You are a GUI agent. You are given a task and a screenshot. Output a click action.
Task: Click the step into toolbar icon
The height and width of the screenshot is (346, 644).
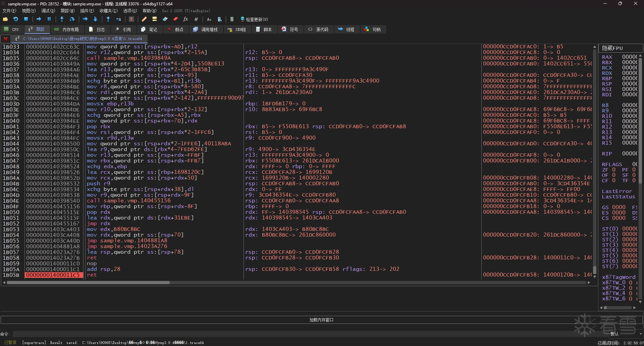[62, 19]
